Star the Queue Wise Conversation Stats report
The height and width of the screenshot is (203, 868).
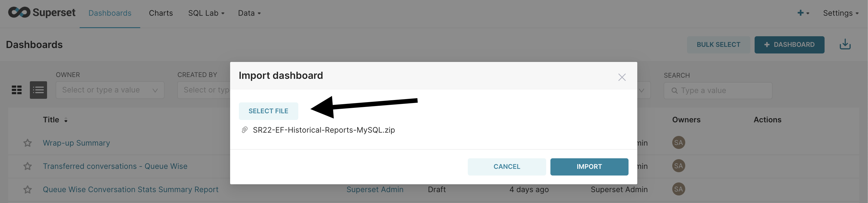click(x=28, y=189)
